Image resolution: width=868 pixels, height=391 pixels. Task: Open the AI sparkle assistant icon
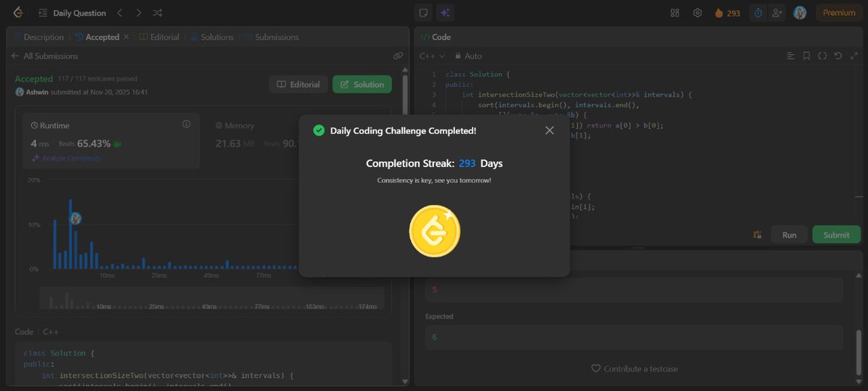click(445, 13)
